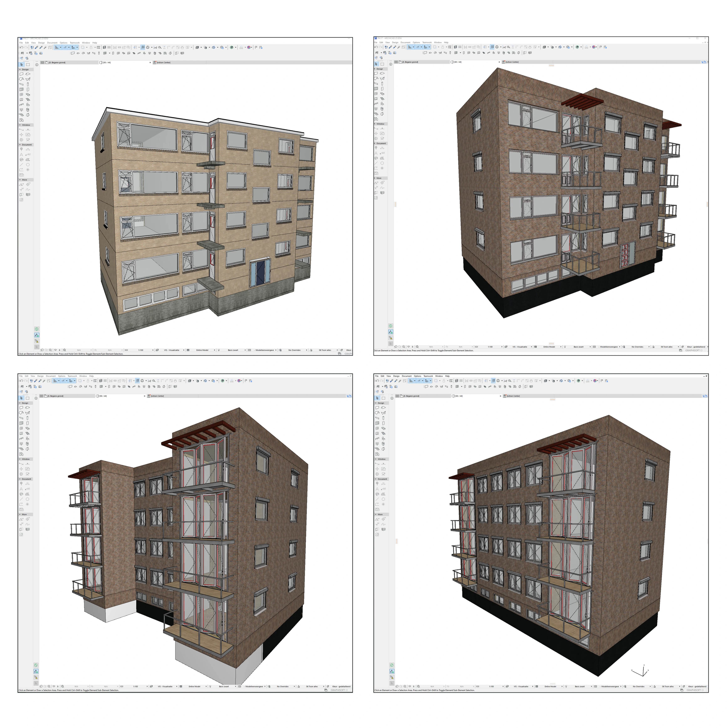Toggle Suspend Groups icon in bottom-left window toolbar
Viewport: 728px width, 728px height.
point(137,381)
